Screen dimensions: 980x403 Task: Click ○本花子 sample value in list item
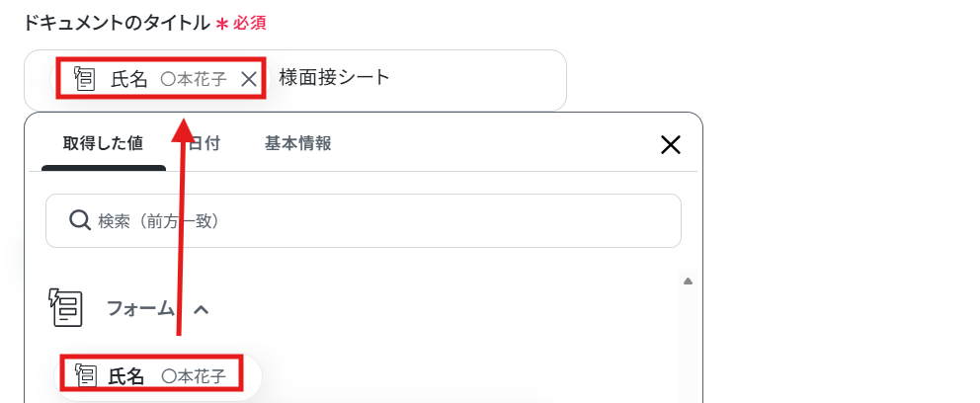(194, 376)
